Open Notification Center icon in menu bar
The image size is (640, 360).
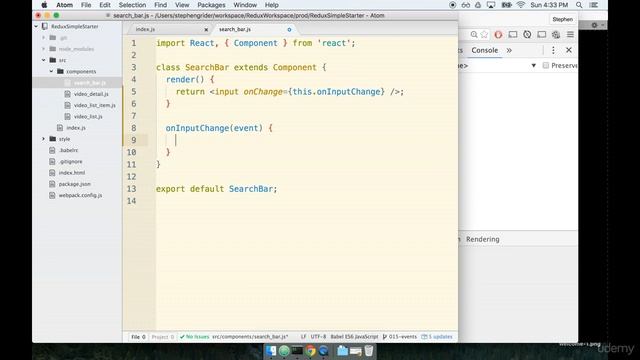point(594,5)
